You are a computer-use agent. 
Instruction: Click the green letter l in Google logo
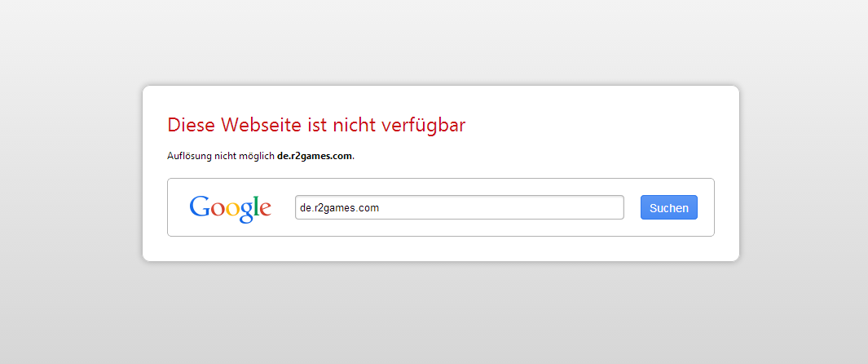[x=256, y=207]
